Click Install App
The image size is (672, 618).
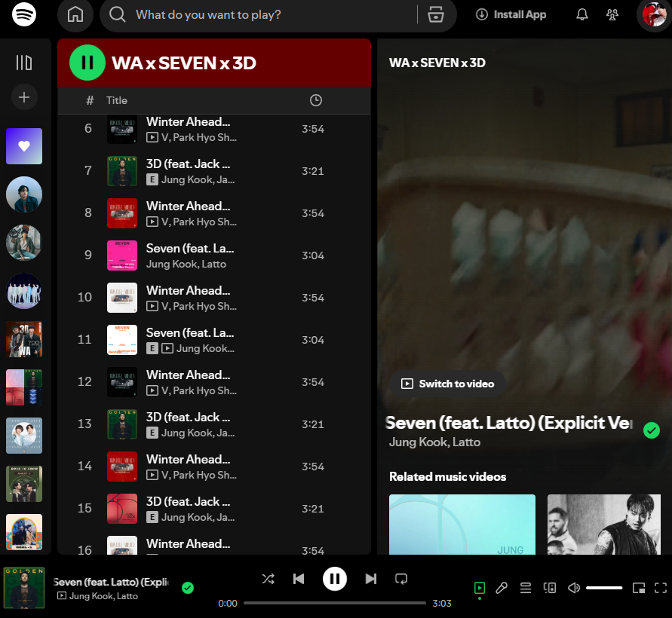[x=511, y=14]
